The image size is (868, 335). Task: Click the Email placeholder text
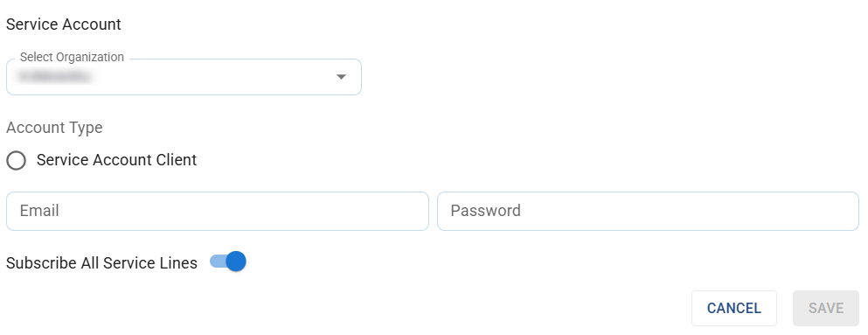click(39, 211)
